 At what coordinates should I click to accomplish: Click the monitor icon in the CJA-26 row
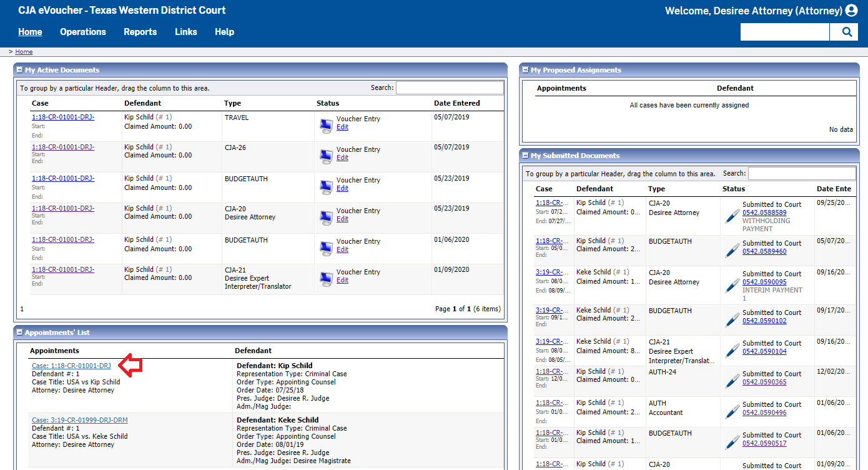(x=326, y=156)
